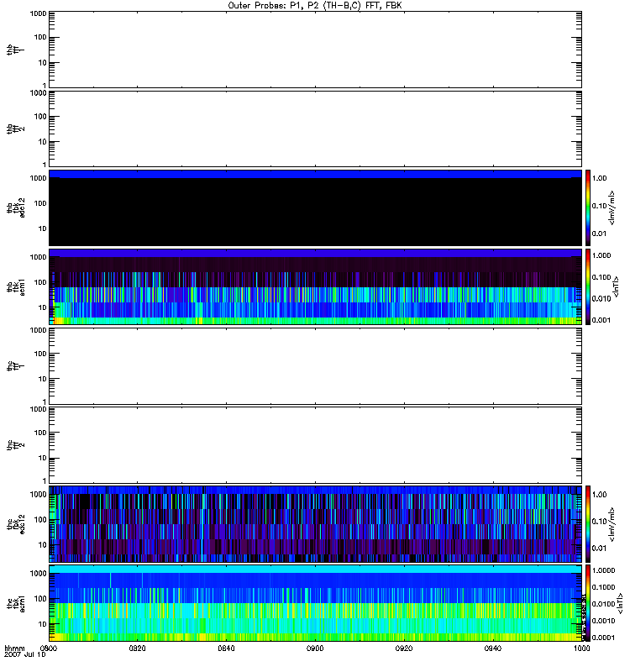Image resolution: width=630 pixels, height=672 pixels.
Task: Click the '2007 Jul 10' date label
Action: tap(24, 655)
